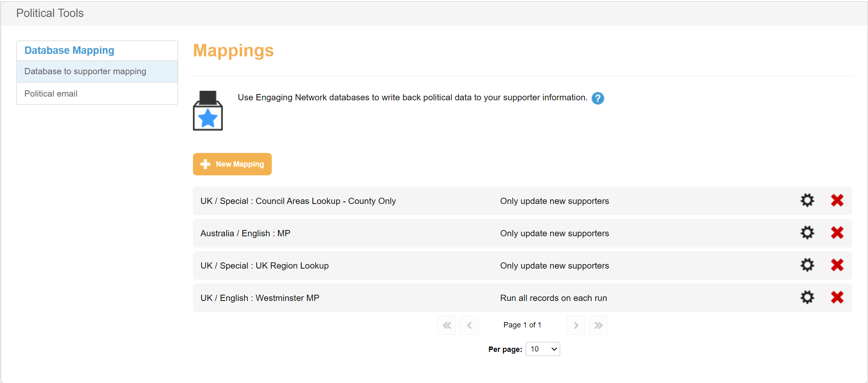Open settings gear for Westminster MP mapping

(807, 298)
